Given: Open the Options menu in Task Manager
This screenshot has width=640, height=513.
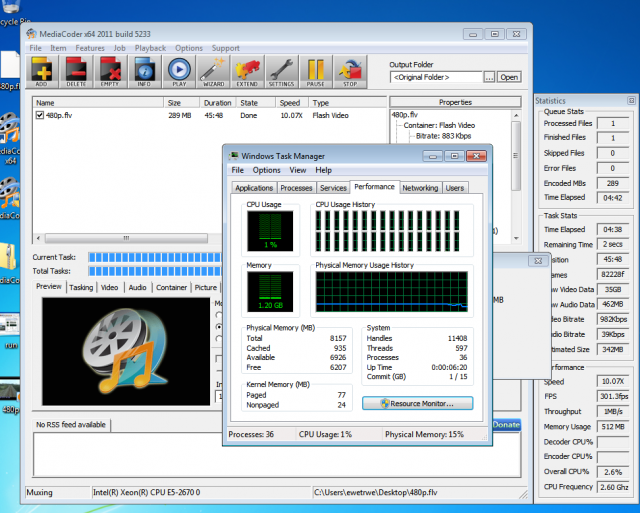Looking at the screenshot, I should (267, 170).
